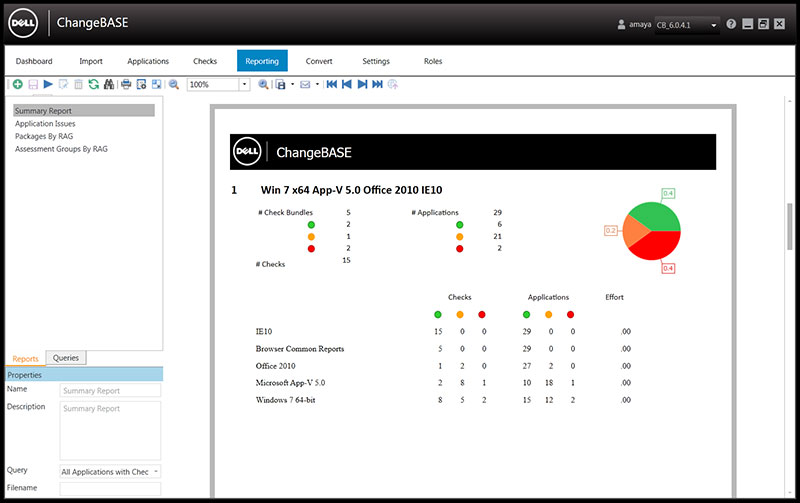Viewport: 800px width, 503px height.
Task: Switch to the Checks tab
Action: (205, 61)
